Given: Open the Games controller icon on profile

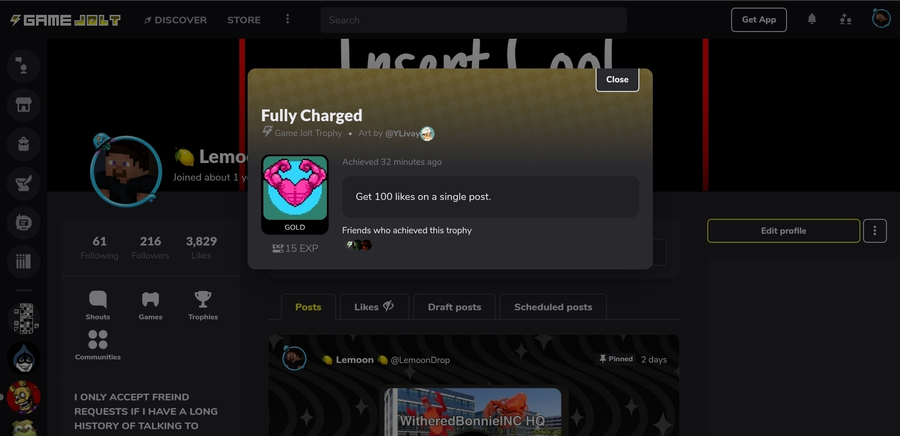Looking at the screenshot, I should tap(150, 305).
